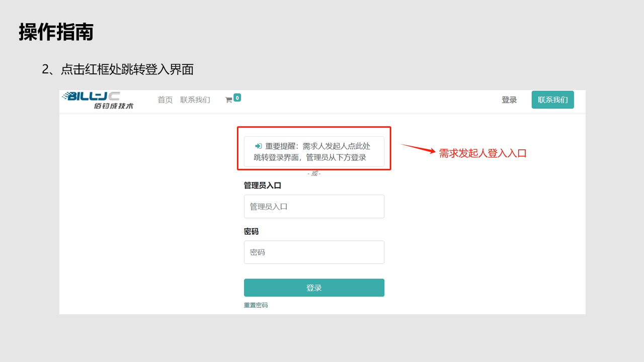Screen dimensions: 644x362
Task: Focus the 管理员入口 username input field
Action: [x=314, y=207]
